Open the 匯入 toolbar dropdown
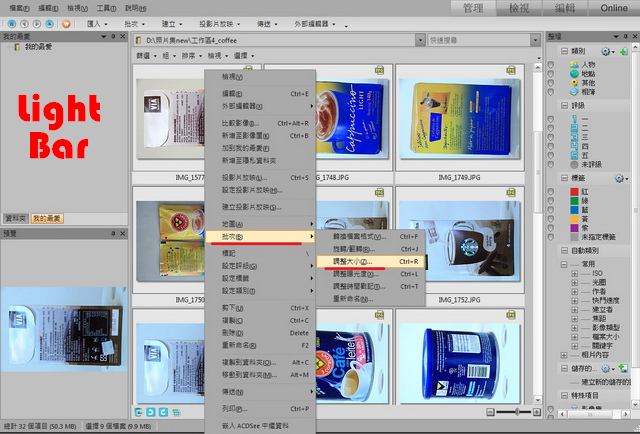 click(100, 21)
